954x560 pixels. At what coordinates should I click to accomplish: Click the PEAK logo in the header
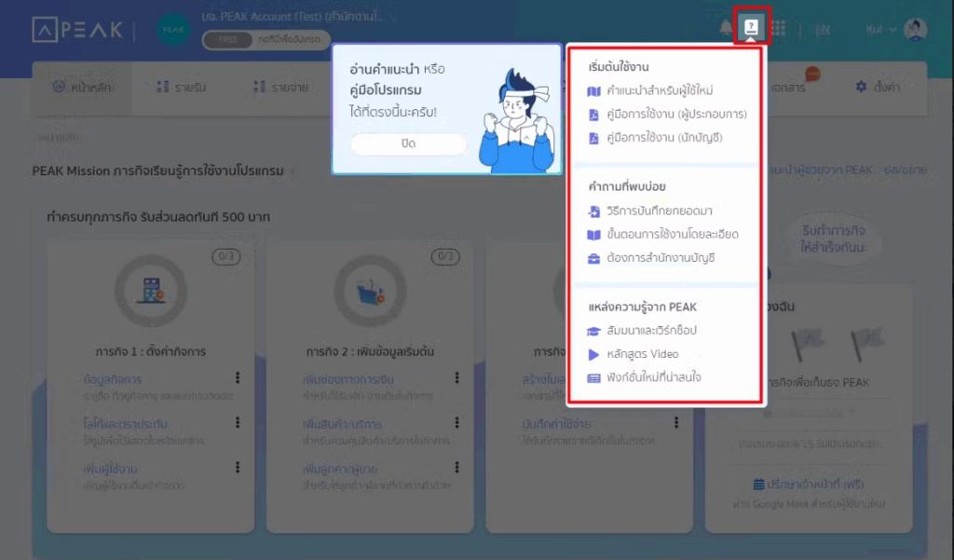click(x=77, y=30)
